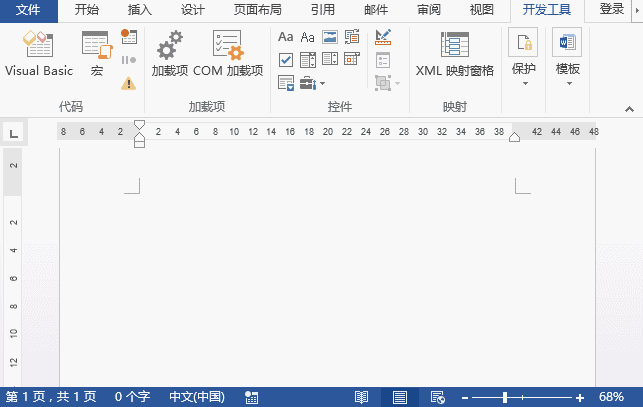This screenshot has height=407, width=643.
Task: Insert drop-down list content control
Action: click(x=330, y=59)
